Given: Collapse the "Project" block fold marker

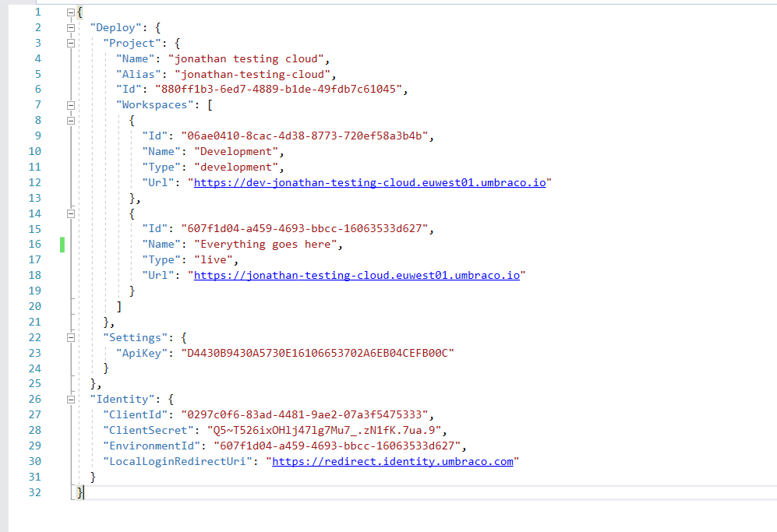Looking at the screenshot, I should click(71, 43).
